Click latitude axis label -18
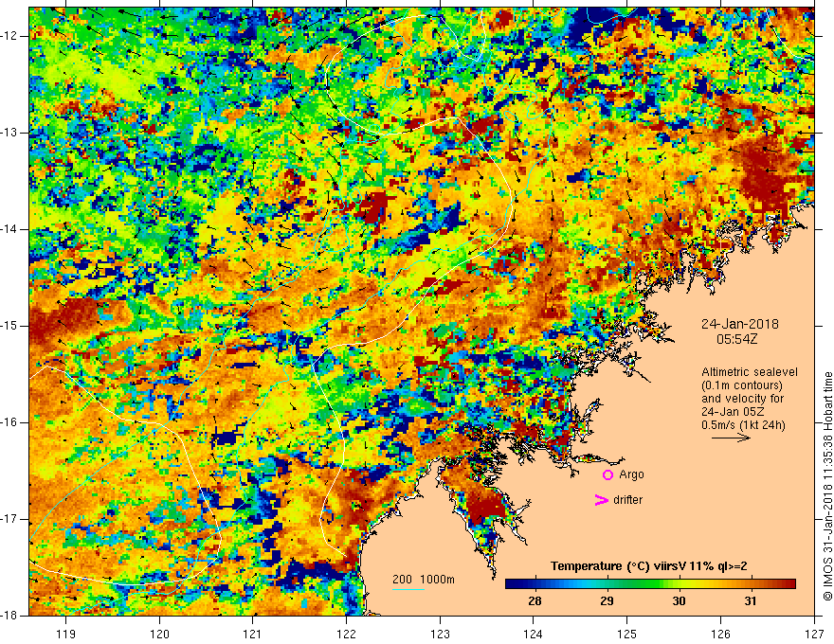This screenshot has width=834, height=644. point(10,616)
